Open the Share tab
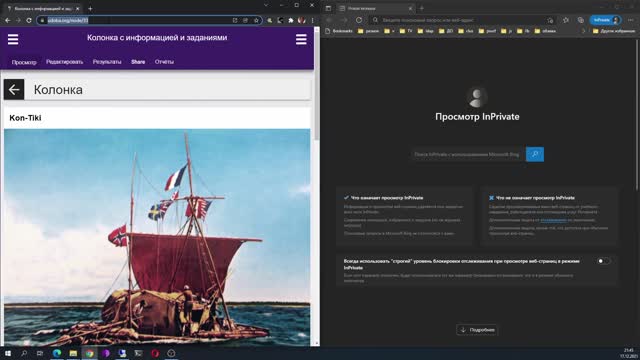The height and width of the screenshot is (360, 640). click(x=138, y=62)
